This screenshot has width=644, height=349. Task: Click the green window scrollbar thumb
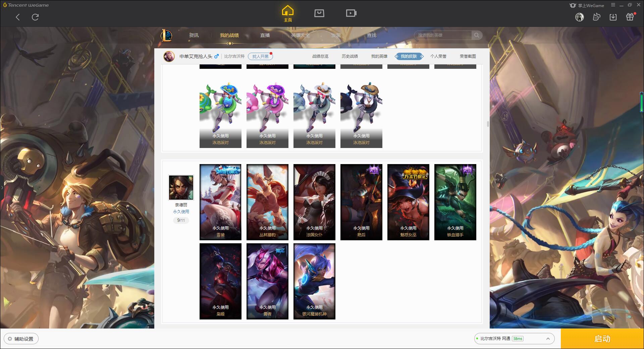click(x=641, y=102)
